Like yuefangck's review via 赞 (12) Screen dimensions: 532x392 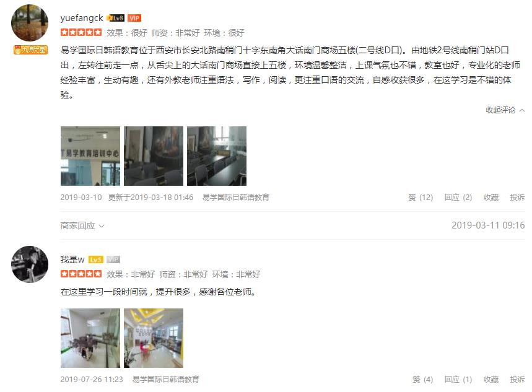(x=421, y=197)
